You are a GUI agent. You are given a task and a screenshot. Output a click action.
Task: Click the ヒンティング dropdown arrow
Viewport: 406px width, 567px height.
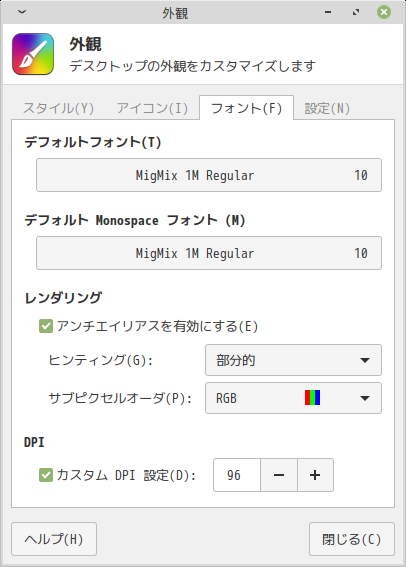point(365,360)
